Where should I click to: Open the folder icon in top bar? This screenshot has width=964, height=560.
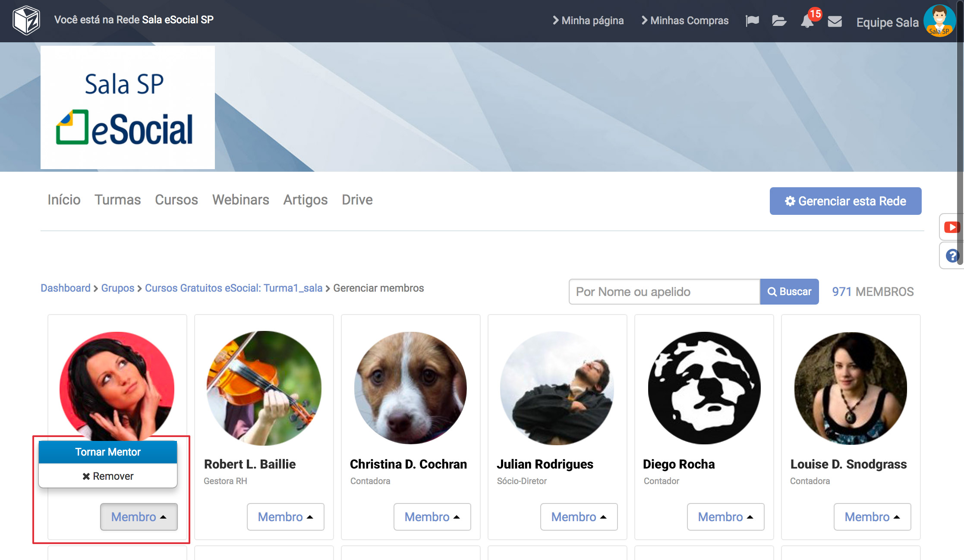tap(779, 21)
